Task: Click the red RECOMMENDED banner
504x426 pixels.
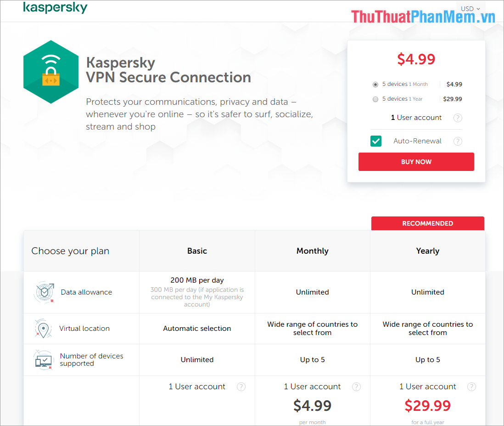Action: pyautogui.click(x=427, y=223)
